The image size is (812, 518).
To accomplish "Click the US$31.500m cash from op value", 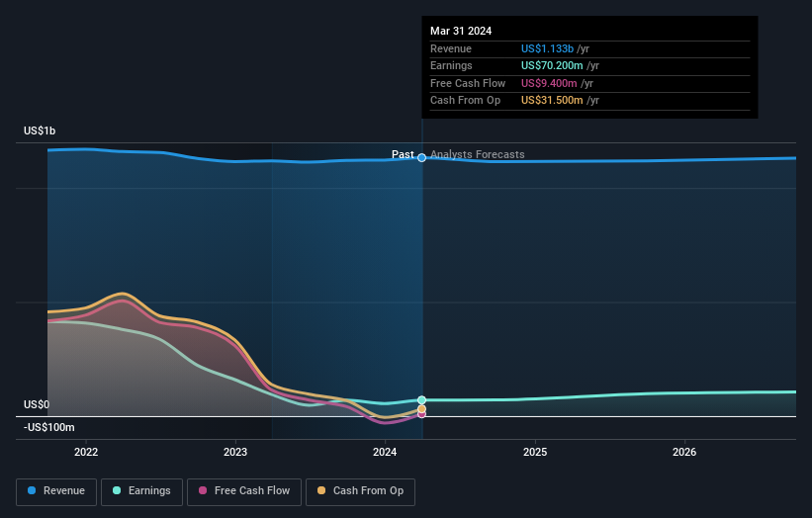I will [552, 101].
